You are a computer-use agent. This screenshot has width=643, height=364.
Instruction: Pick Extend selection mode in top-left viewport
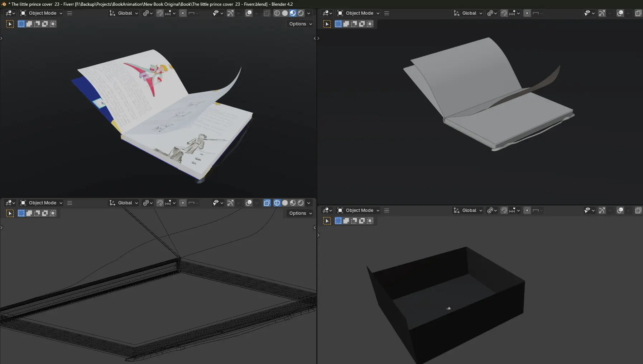coord(29,24)
